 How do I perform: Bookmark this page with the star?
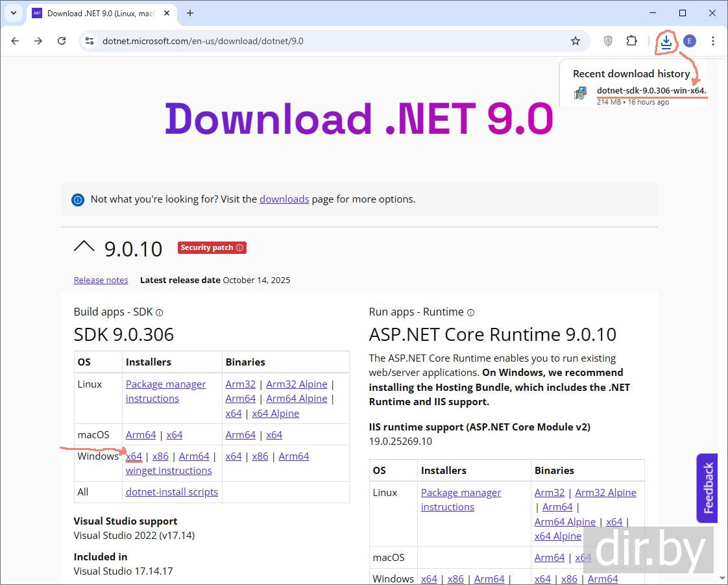point(576,41)
